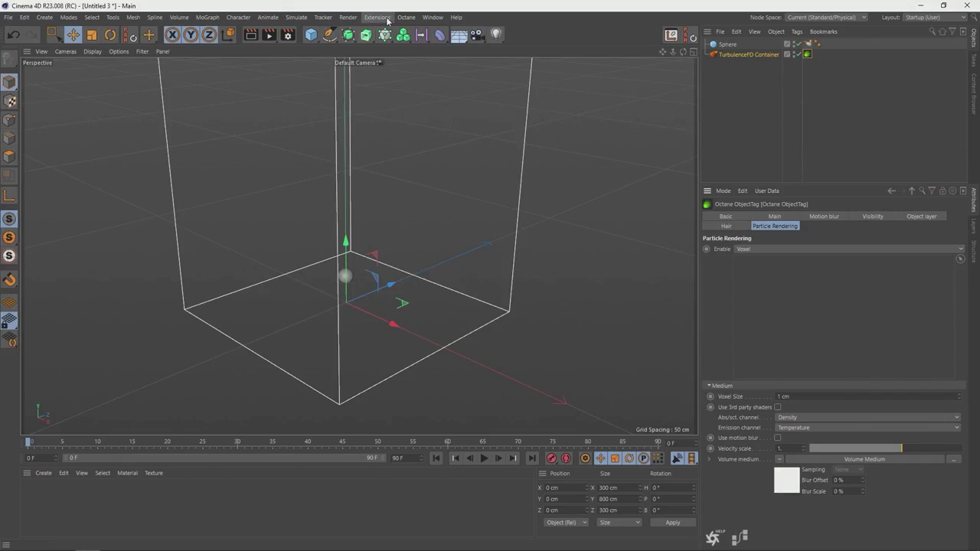Open Object (Rel) coordinate mode dropdown
The width and height of the screenshot is (980, 551).
click(x=566, y=523)
